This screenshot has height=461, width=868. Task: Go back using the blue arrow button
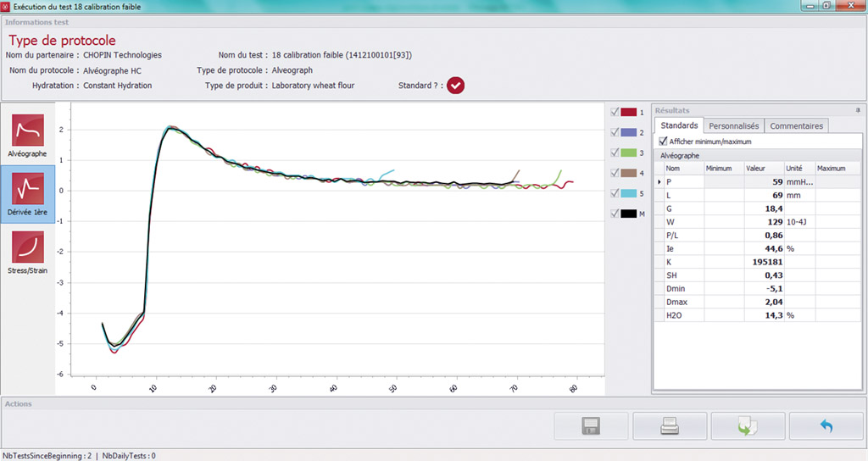coord(826,426)
